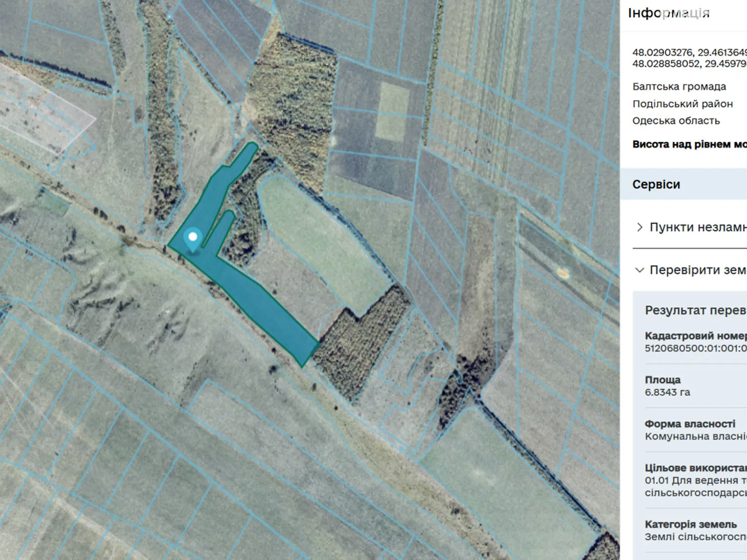747x560 pixels.
Task: Click the 'Балтська громада' text
Action: tap(679, 87)
